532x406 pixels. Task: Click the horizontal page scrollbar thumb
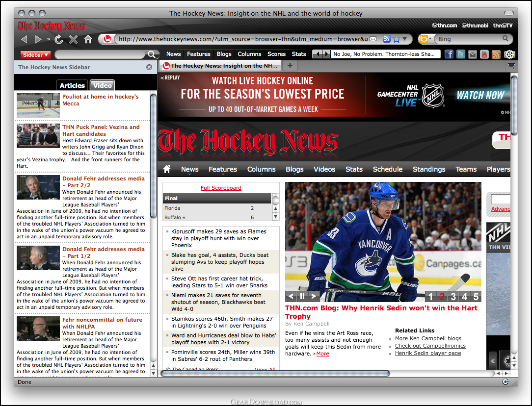click(x=275, y=374)
